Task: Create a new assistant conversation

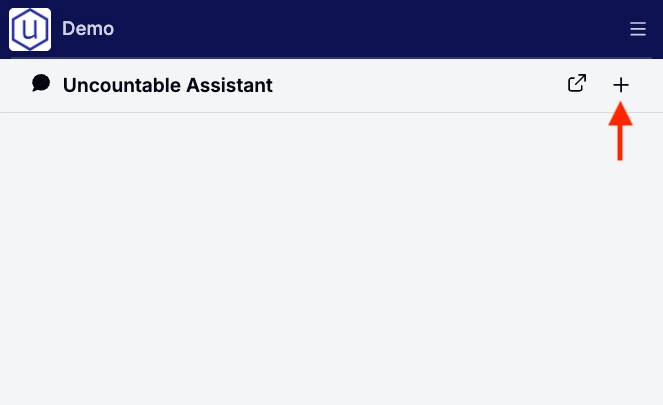Action: pos(621,85)
